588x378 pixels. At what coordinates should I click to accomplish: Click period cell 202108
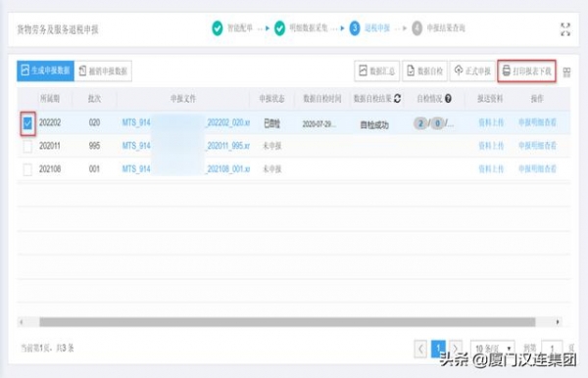point(50,169)
